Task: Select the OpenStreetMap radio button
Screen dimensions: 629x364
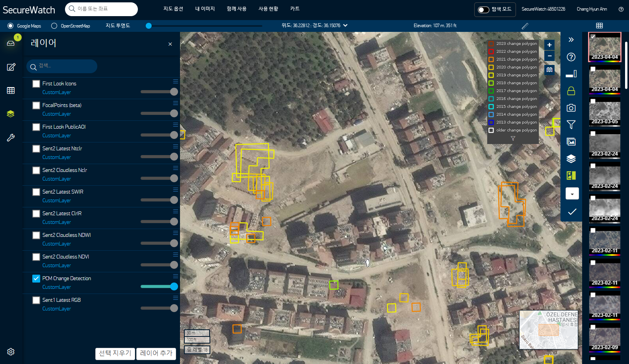Action: click(x=54, y=26)
